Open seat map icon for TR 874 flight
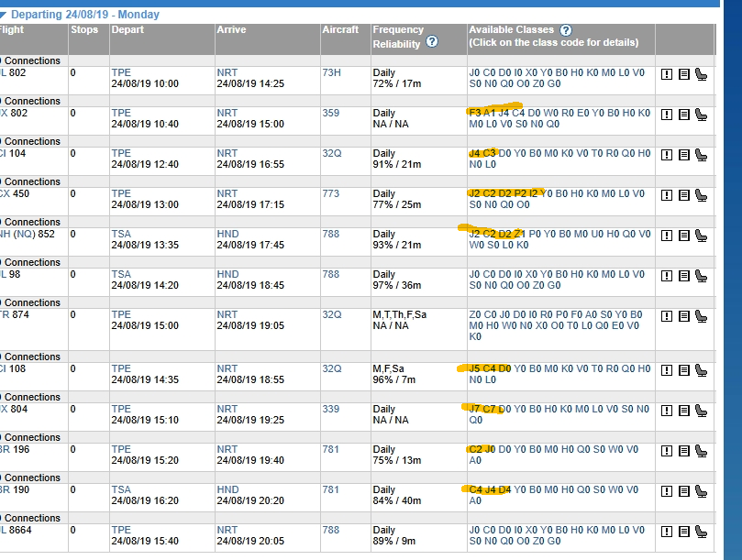 [x=701, y=316]
